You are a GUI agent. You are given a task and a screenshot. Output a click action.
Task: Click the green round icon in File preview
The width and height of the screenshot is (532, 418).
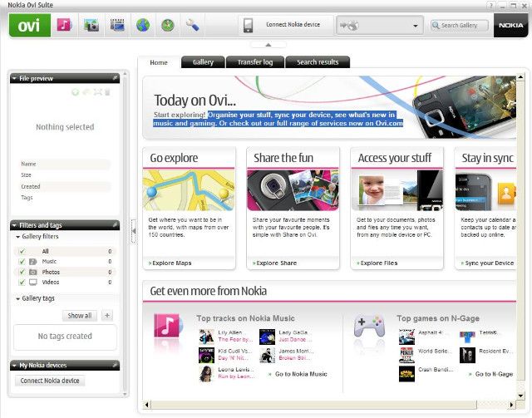tap(76, 91)
